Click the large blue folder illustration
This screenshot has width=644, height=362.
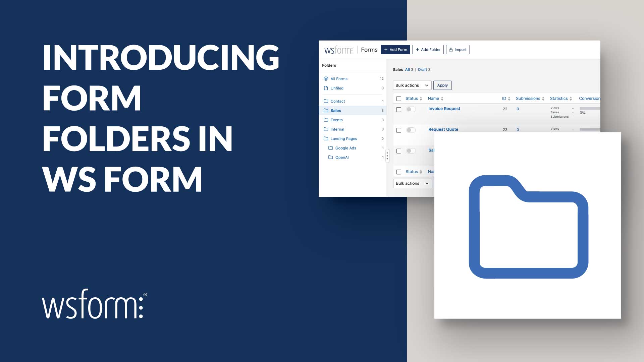pyautogui.click(x=528, y=227)
